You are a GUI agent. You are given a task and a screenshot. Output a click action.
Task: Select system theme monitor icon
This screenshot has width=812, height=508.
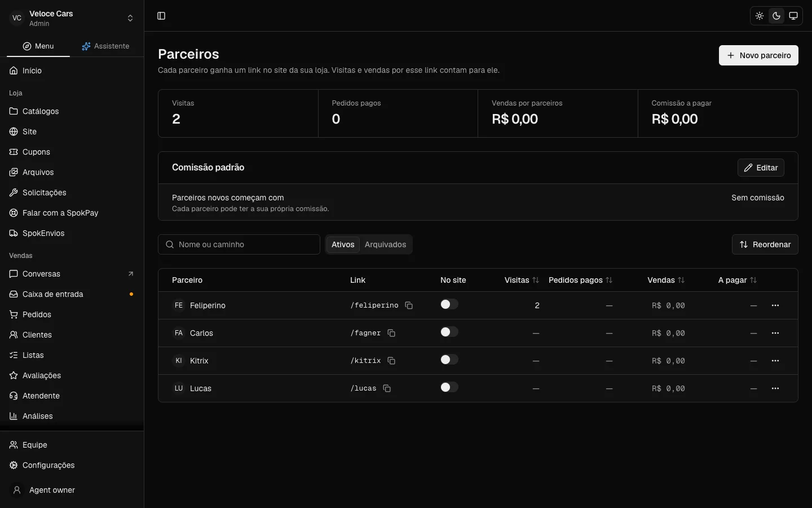[x=793, y=16]
